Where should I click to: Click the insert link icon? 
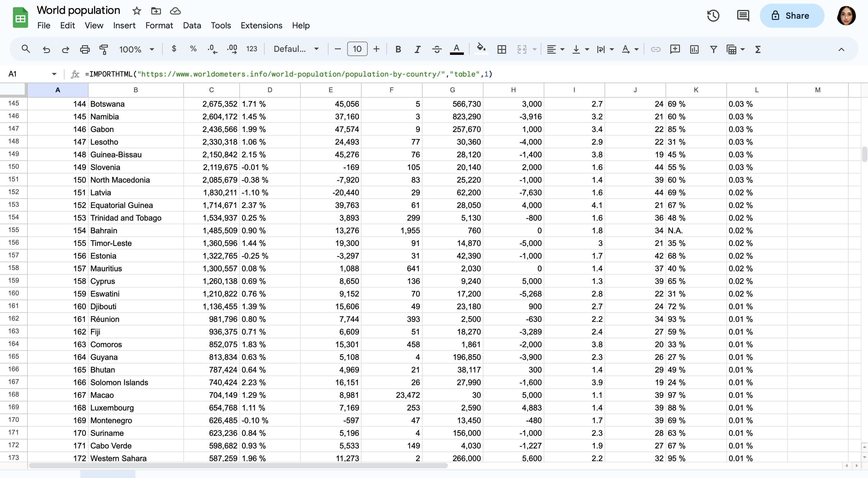(656, 49)
